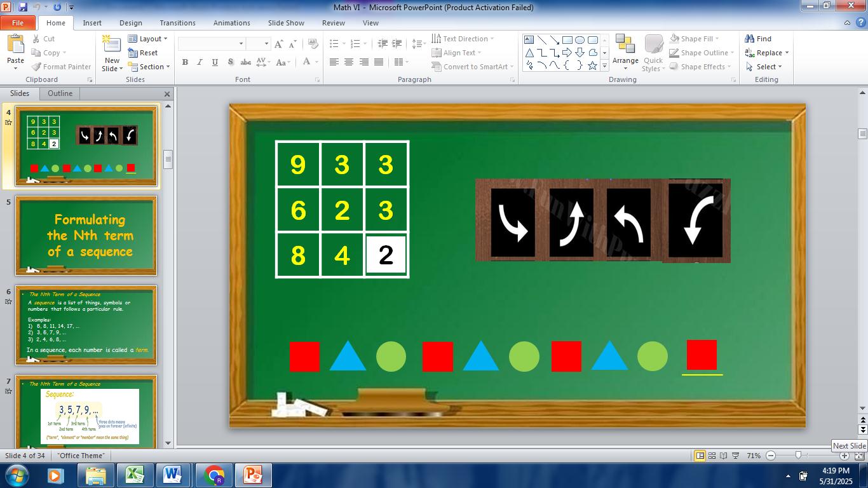Click the Undo arrow icon
The image size is (868, 488).
(x=40, y=7)
